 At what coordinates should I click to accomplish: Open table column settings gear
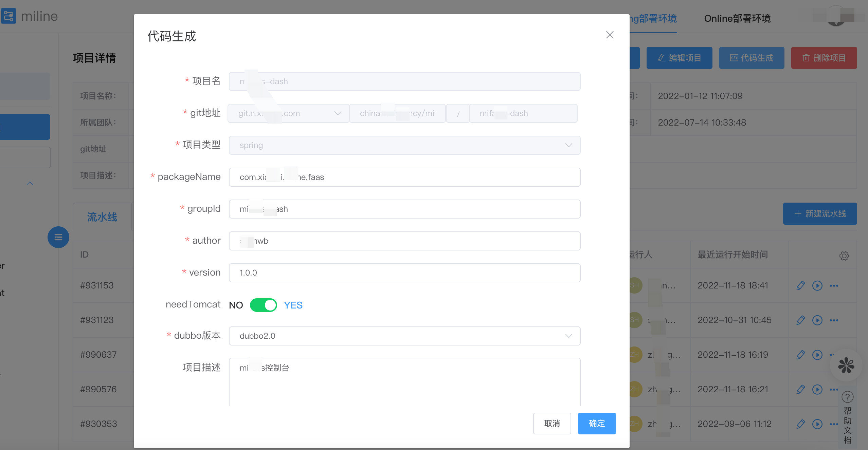[x=844, y=256]
